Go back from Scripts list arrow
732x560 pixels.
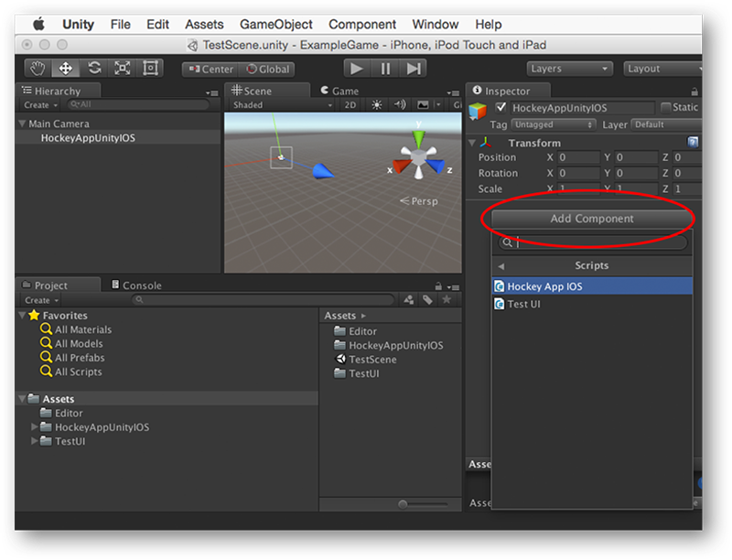click(x=501, y=266)
